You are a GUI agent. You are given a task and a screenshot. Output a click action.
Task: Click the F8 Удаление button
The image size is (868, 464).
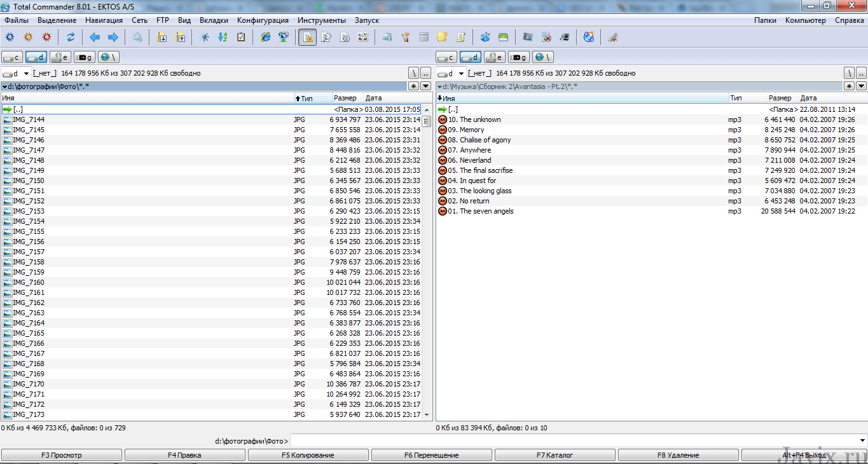pyautogui.click(x=679, y=455)
